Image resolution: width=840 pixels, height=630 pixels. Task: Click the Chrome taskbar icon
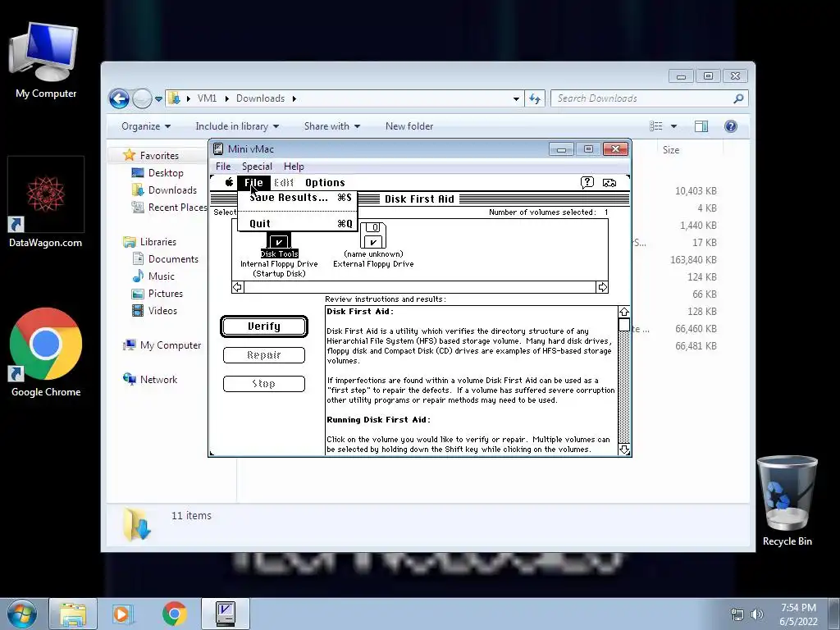point(175,614)
